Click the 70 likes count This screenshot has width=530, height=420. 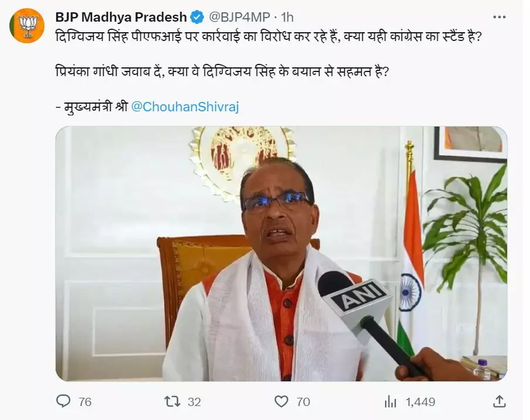303,402
